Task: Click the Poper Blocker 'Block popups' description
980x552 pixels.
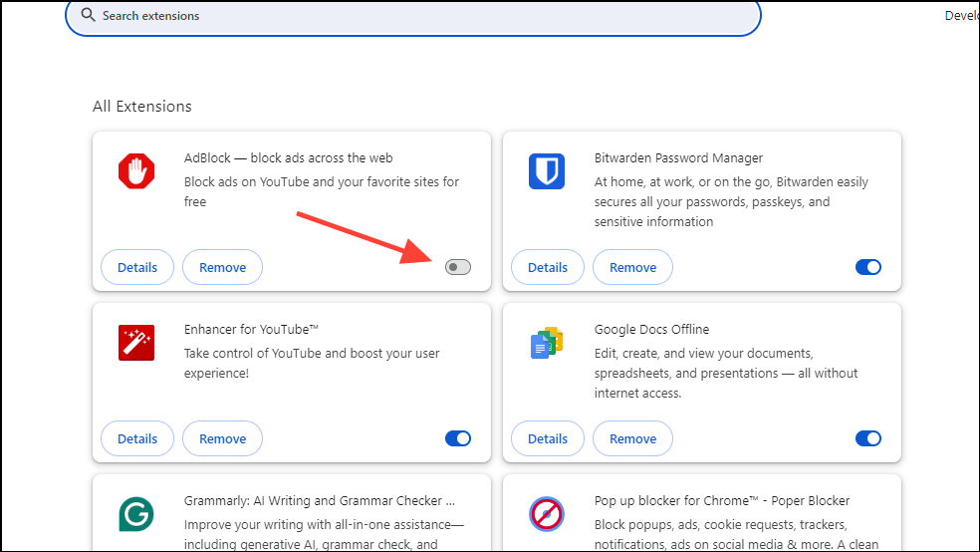Action: coord(736,534)
